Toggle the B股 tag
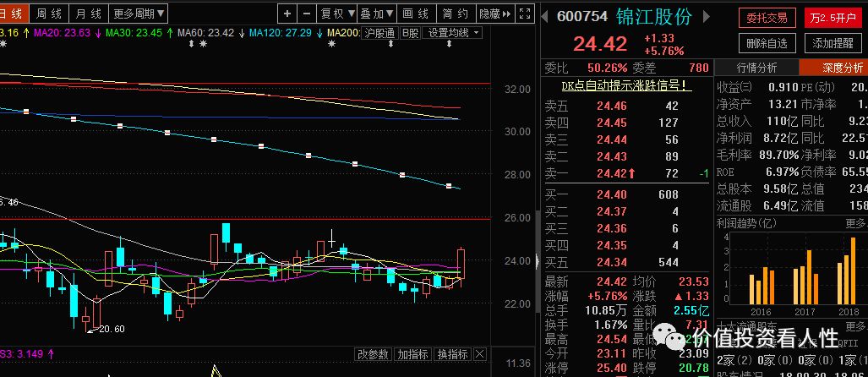 (x=410, y=33)
